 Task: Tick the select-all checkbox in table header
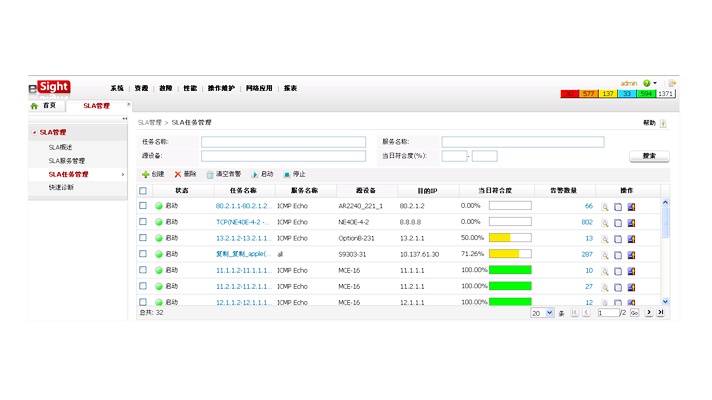click(x=143, y=190)
